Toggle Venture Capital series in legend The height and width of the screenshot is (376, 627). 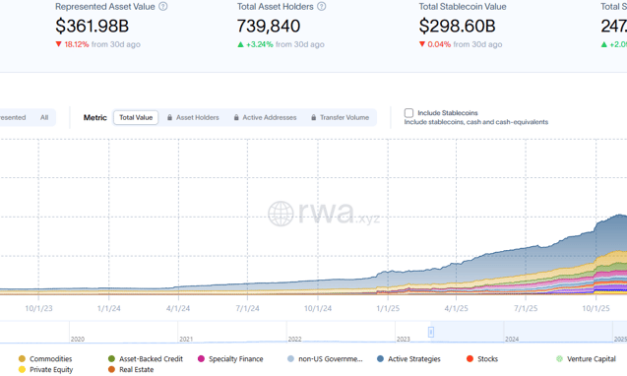(x=586, y=359)
